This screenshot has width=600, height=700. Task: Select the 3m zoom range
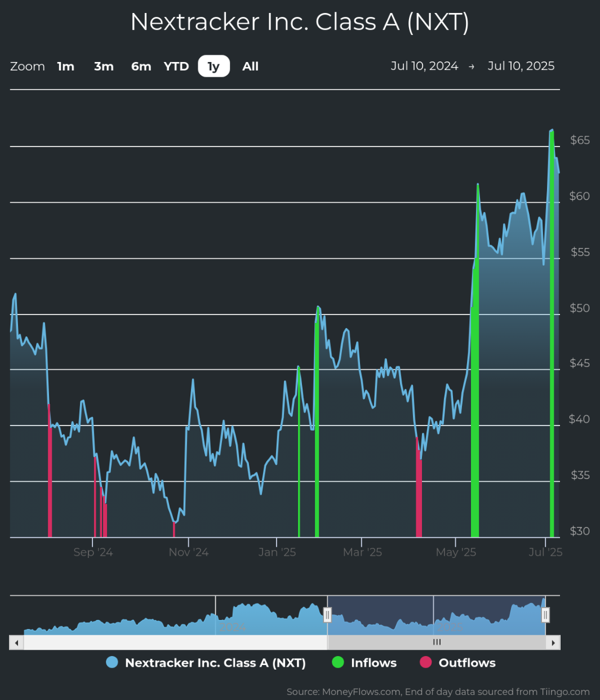(104, 67)
